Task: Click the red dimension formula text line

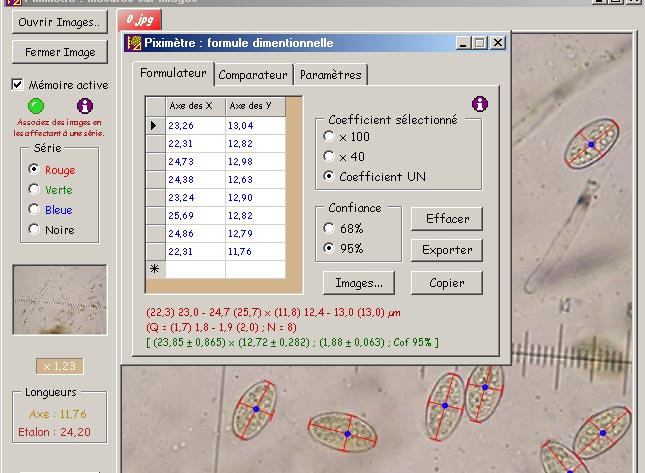Action: point(273,313)
